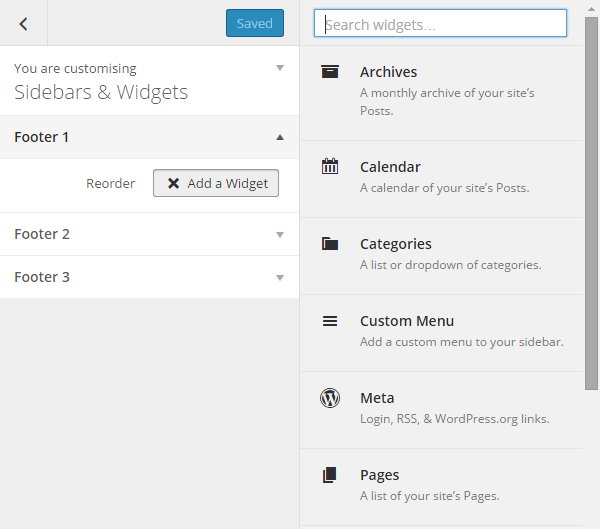Viewport: 600px width, 529px height.
Task: Click the Archives widget box icon
Action: (x=329, y=72)
